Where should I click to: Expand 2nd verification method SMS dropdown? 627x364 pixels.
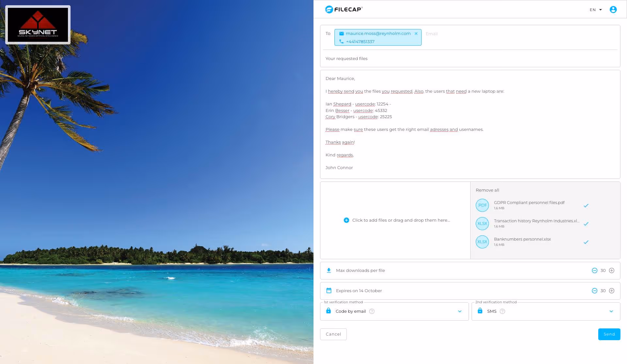click(x=611, y=311)
